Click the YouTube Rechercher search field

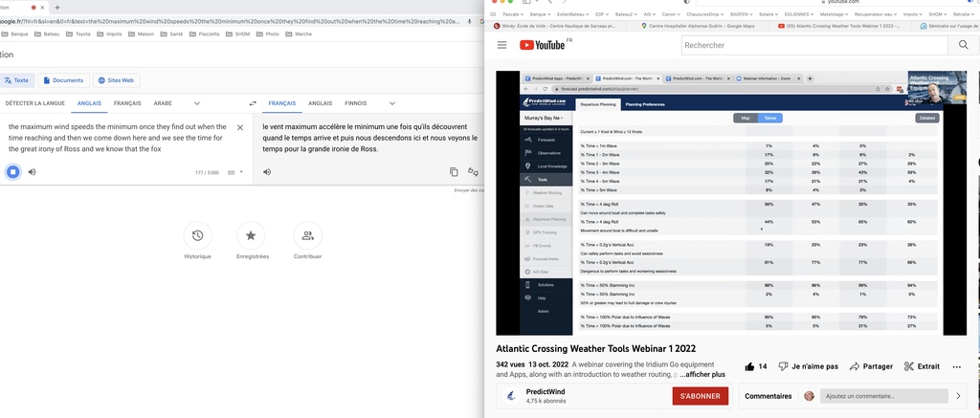(x=814, y=45)
